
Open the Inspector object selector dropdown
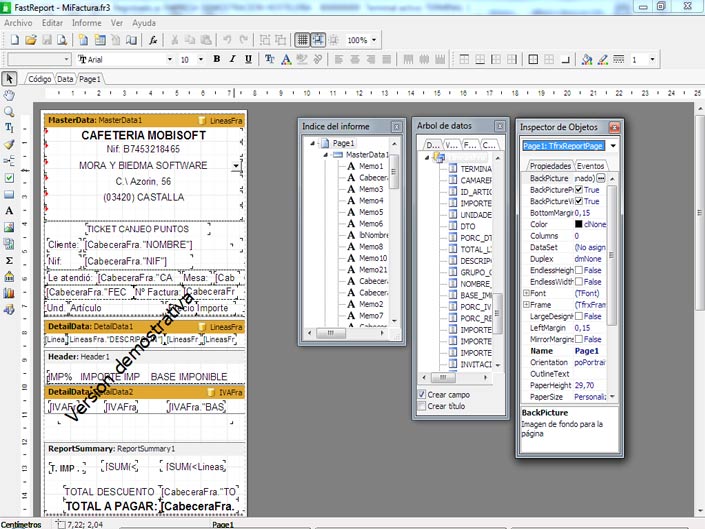(x=613, y=146)
